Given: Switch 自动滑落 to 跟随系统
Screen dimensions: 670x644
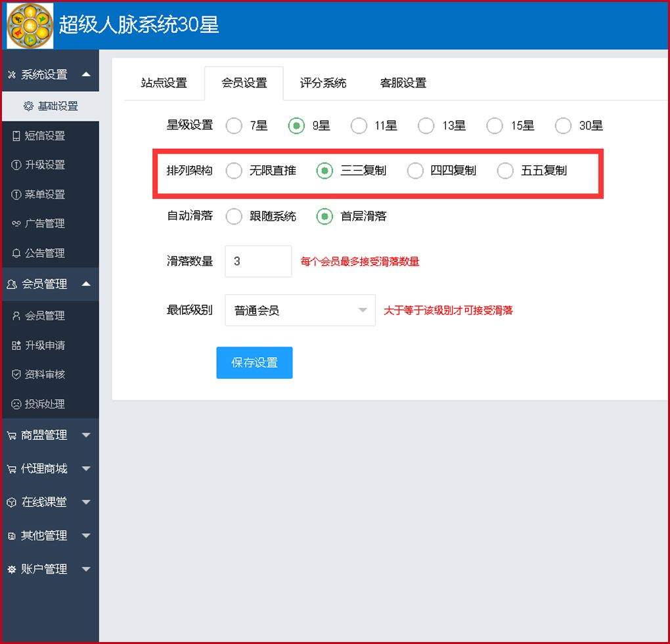Looking at the screenshot, I should coord(234,216).
